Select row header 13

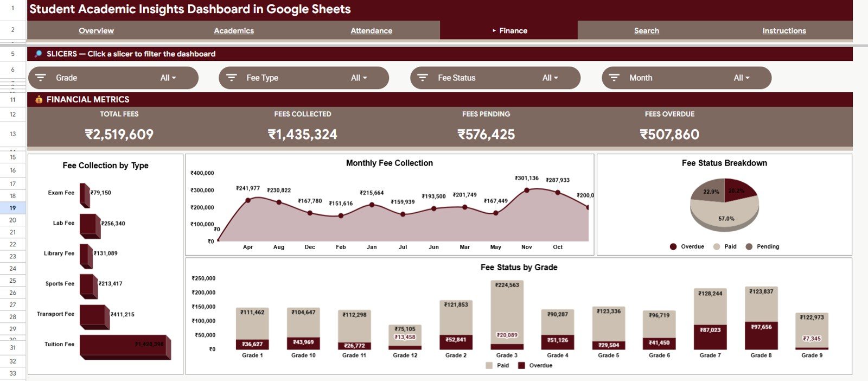click(x=12, y=134)
